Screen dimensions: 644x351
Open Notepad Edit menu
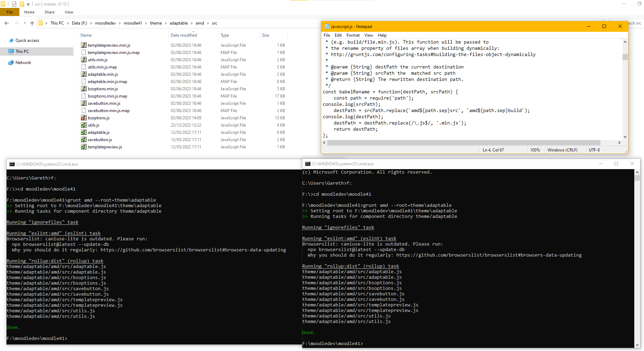[338, 35]
